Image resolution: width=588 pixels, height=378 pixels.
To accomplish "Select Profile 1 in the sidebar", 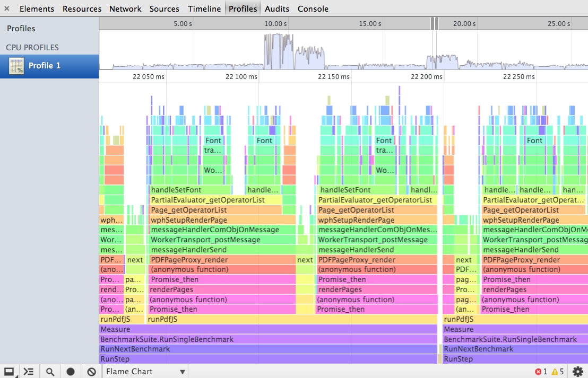I will (49, 66).
